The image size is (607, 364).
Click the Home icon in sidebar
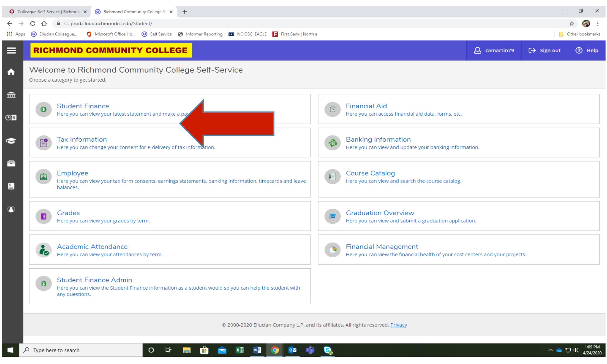pos(11,72)
